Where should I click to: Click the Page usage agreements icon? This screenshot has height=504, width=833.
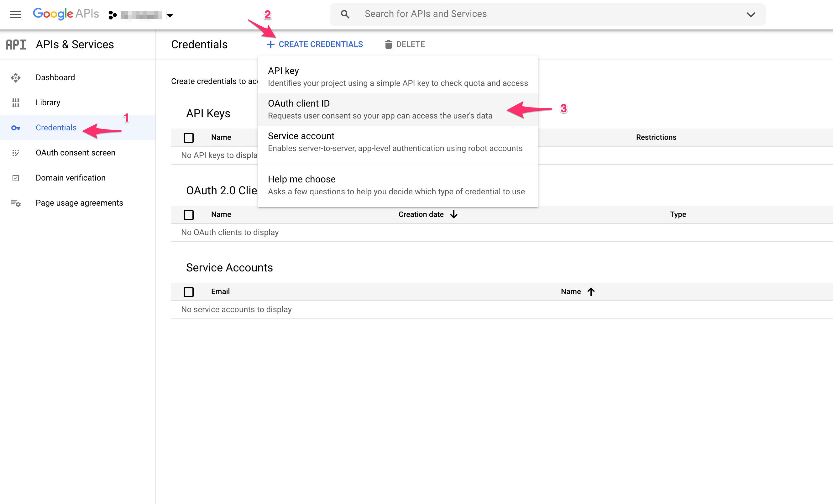coord(16,203)
